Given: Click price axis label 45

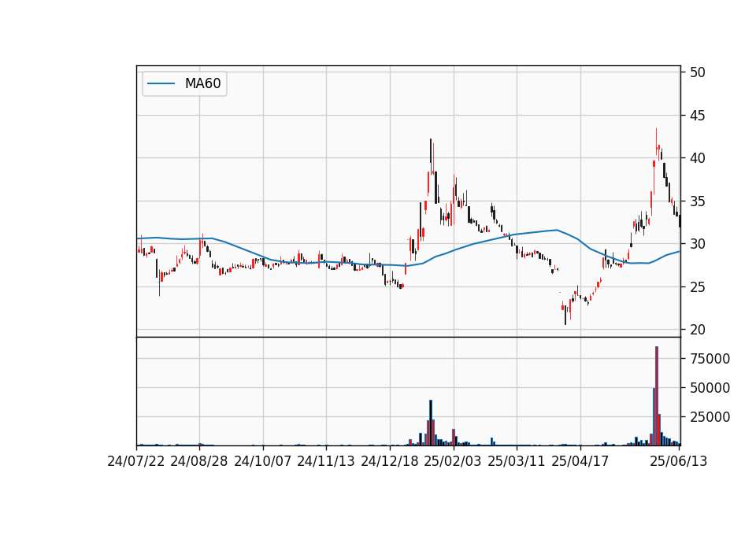Looking at the screenshot, I should 697,116.
